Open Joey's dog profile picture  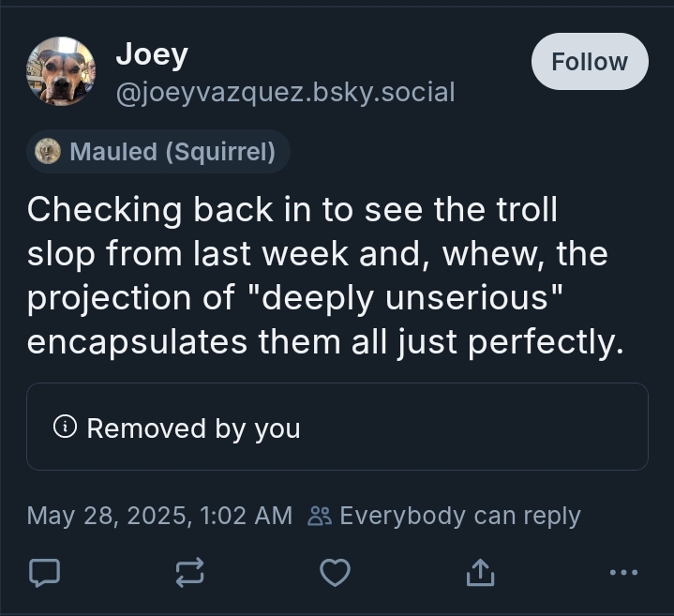61,71
